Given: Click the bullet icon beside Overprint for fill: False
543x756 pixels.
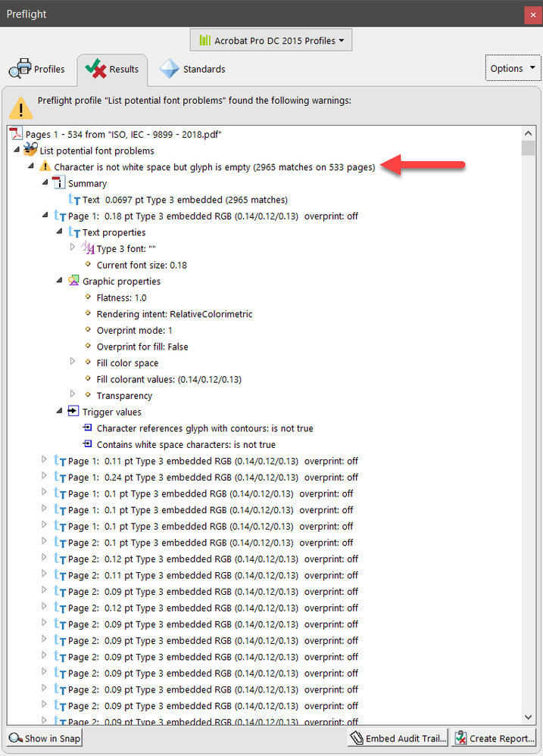Looking at the screenshot, I should (88, 346).
